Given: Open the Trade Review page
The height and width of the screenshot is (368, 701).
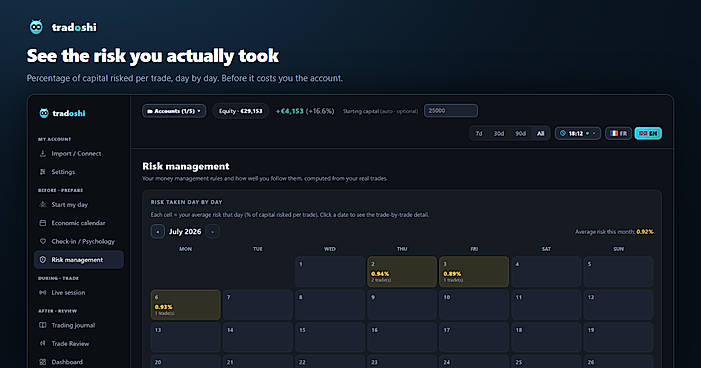Looking at the screenshot, I should tap(79, 343).
